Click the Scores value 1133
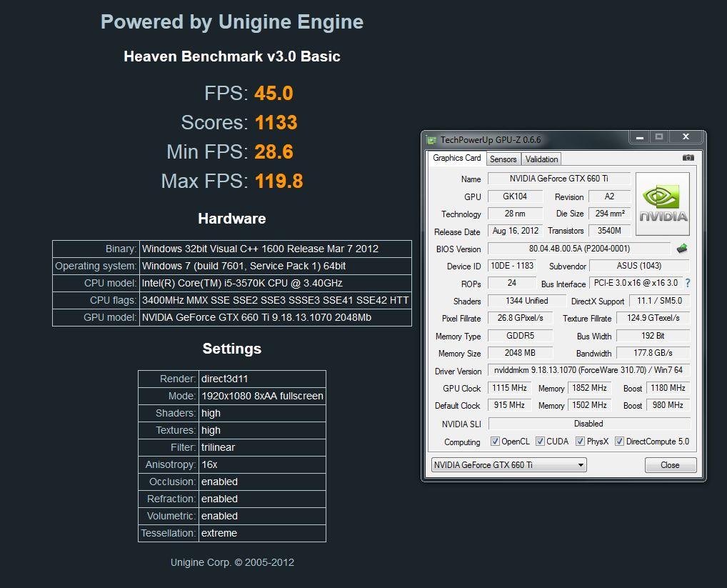Screen dimensions: 727x588 click(x=276, y=122)
